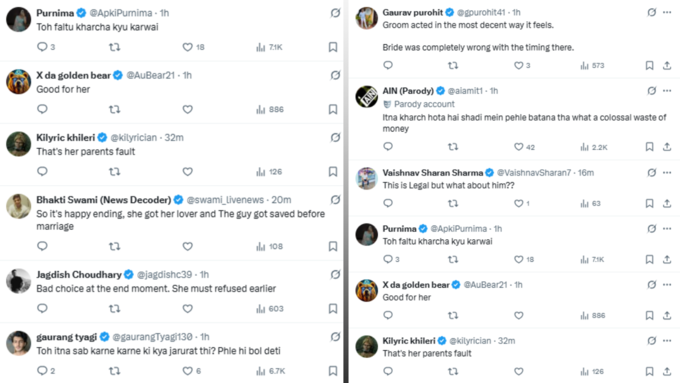Image resolution: width=680 pixels, height=383 pixels.
Task: Open Jagdish Choudhary's profile name
Action: [x=79, y=275]
